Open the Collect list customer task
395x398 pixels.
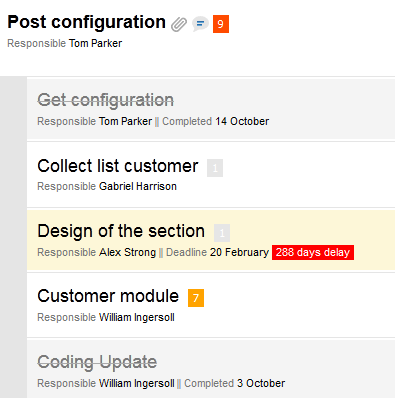point(118,166)
